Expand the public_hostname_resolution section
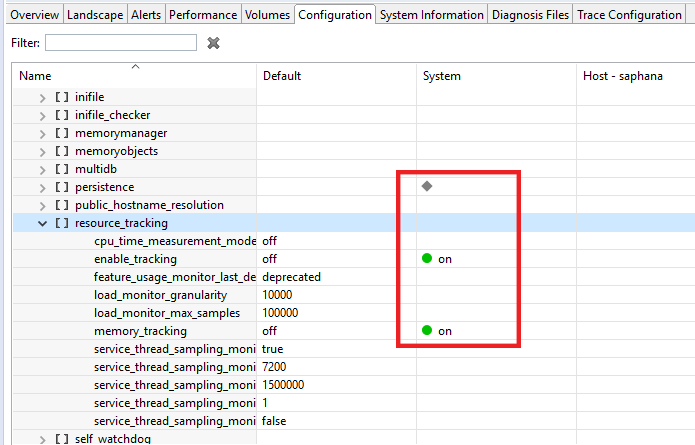Screen dimensions: 695x445 point(42,205)
